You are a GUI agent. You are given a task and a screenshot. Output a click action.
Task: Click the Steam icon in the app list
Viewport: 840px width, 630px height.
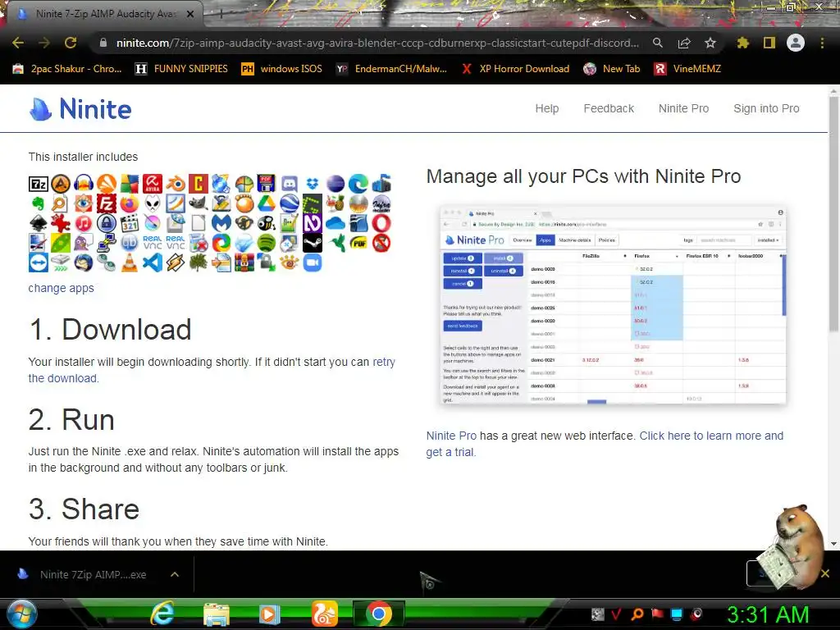click(x=313, y=243)
